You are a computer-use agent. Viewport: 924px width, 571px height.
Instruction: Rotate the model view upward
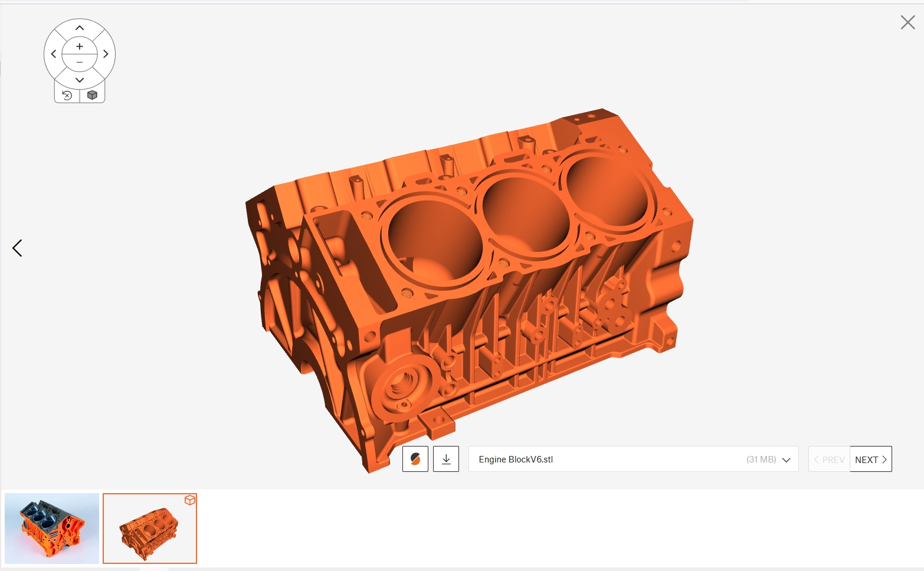pyautogui.click(x=80, y=28)
